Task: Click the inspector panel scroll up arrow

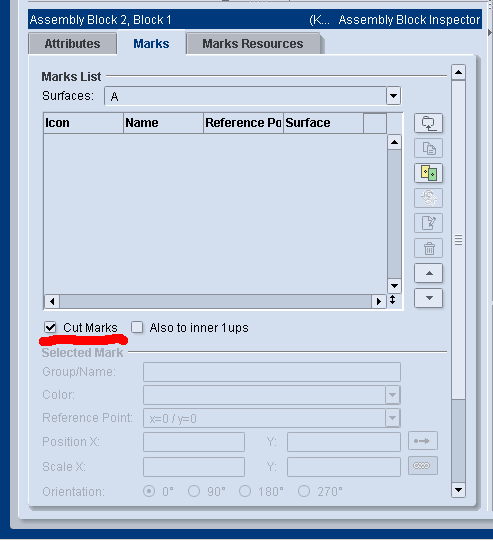Action: point(458,72)
